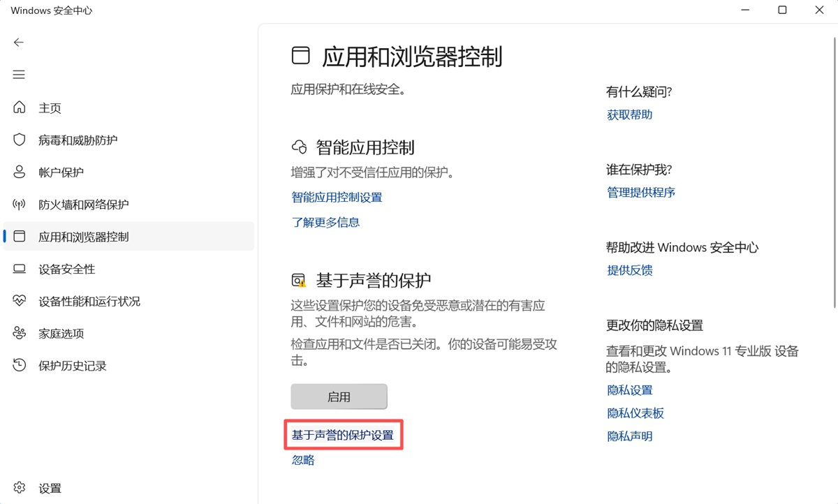Click the virus protection shield icon
The image size is (838, 504).
click(20, 140)
